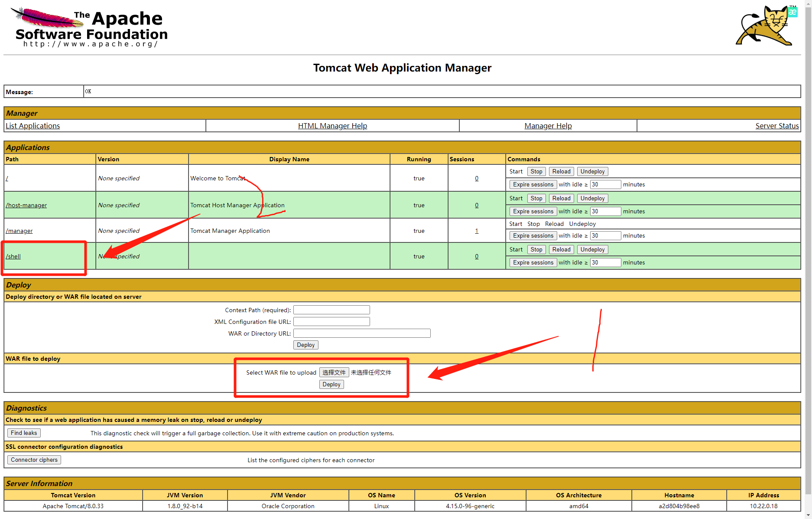The height and width of the screenshot is (519, 812).
Task: Click idle minutes field for /shell
Action: (605, 263)
